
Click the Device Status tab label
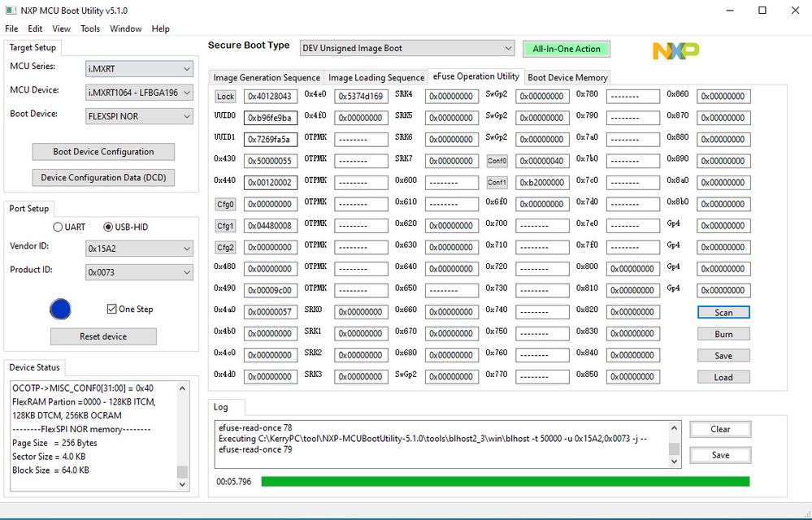pos(35,368)
